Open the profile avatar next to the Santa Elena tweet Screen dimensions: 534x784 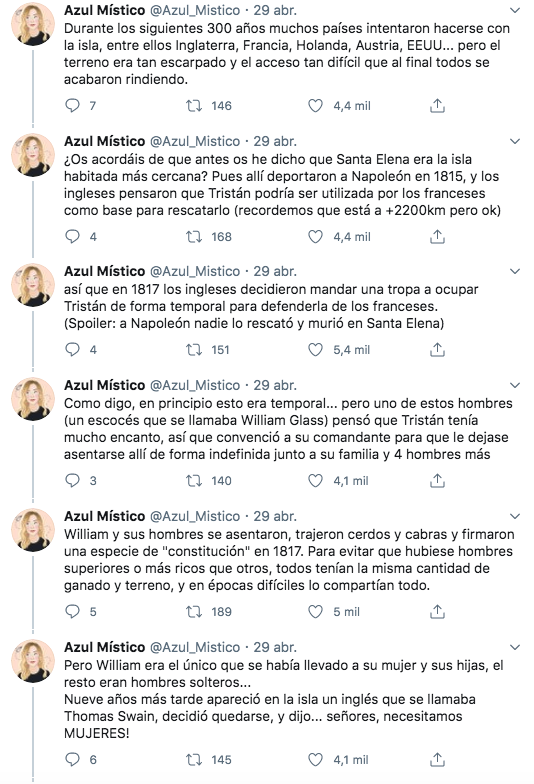(x=33, y=155)
